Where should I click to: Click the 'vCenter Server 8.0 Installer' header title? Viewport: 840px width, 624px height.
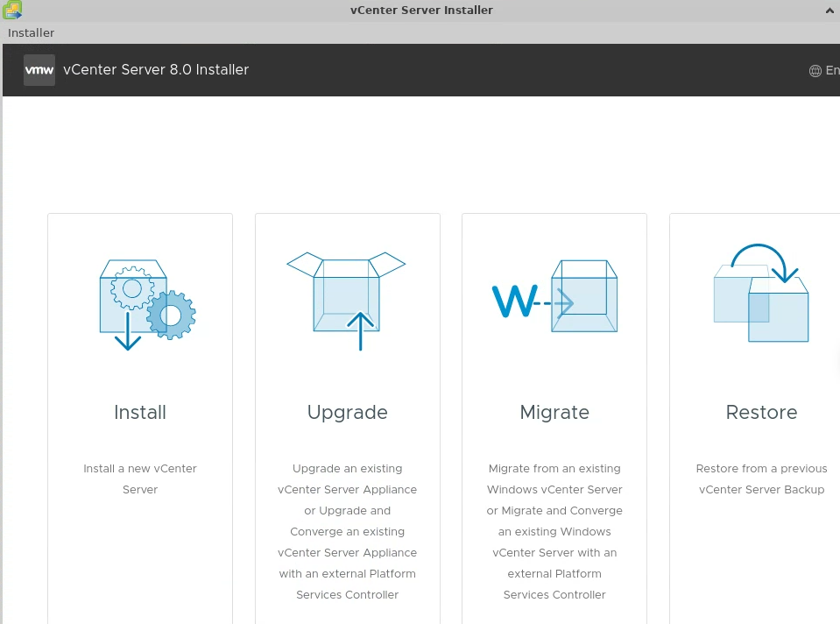click(x=156, y=70)
